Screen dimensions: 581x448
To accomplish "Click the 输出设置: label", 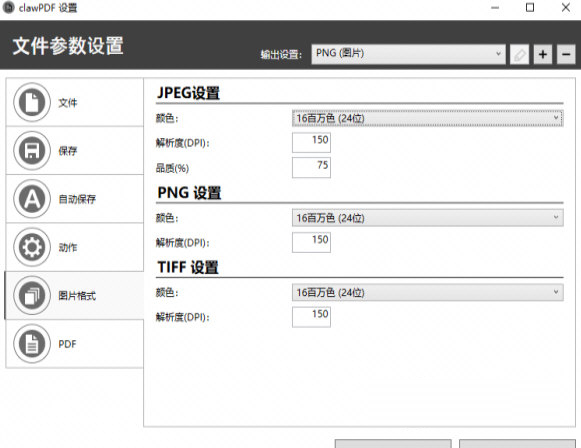I will (281, 55).
